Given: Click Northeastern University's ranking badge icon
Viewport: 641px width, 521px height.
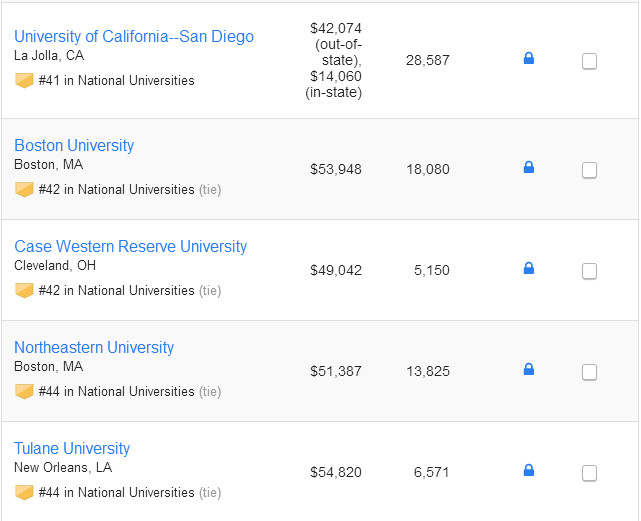Looking at the screenshot, I should coord(25,391).
